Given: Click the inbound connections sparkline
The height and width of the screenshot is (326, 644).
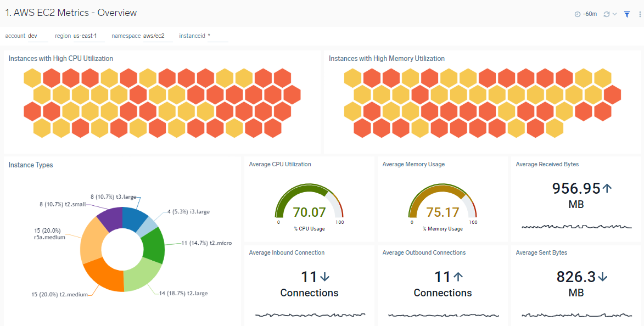Looking at the screenshot, I should (310, 315).
